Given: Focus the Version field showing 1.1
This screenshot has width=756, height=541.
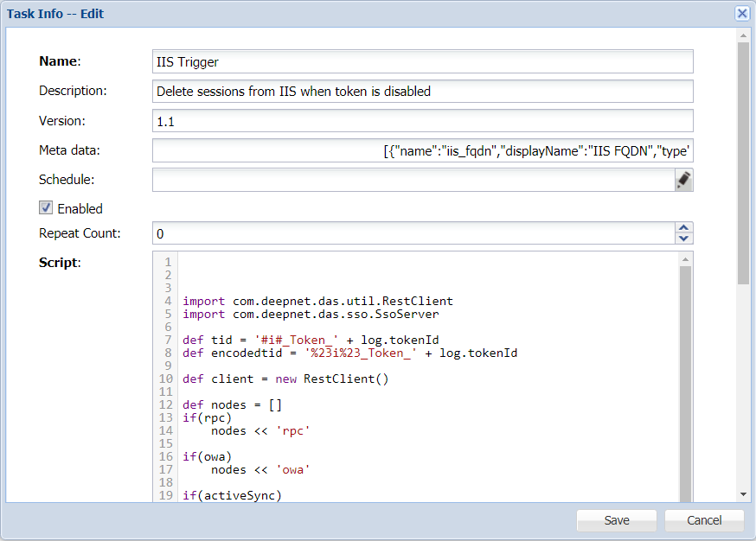Looking at the screenshot, I should click(x=422, y=121).
